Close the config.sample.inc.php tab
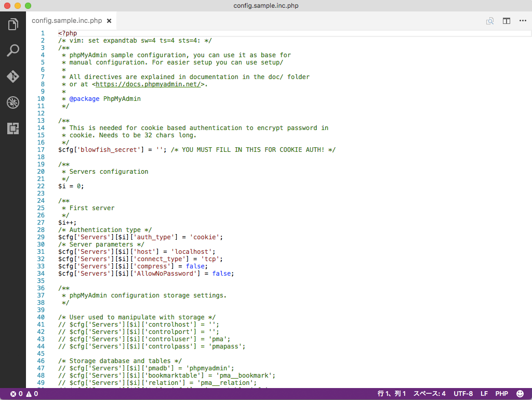This screenshot has width=532, height=400. (x=109, y=21)
